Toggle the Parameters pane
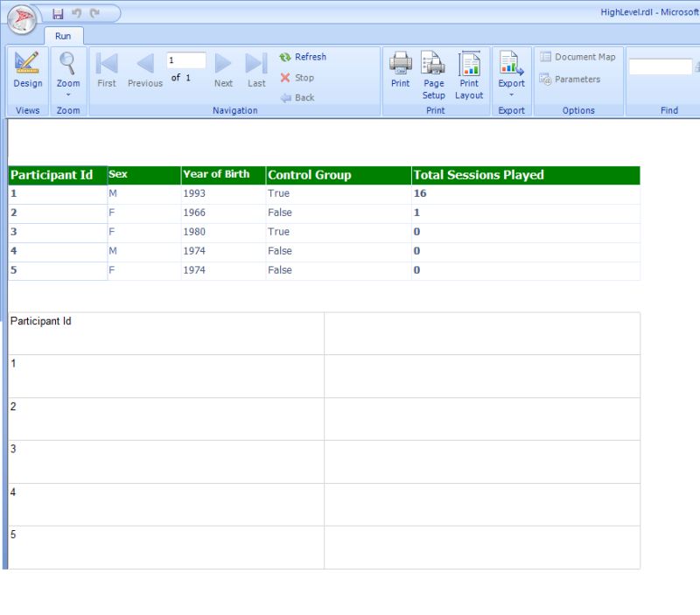 click(x=574, y=77)
